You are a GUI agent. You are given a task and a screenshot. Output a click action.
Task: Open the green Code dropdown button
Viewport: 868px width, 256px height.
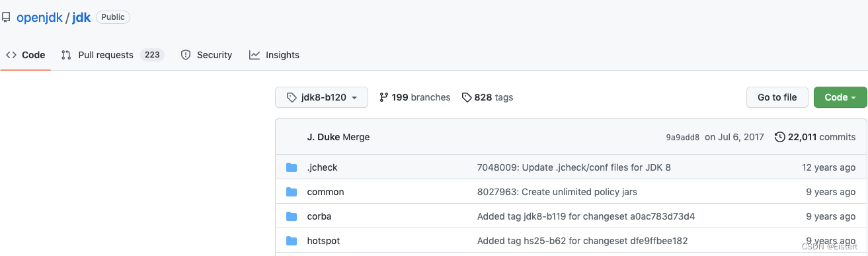click(x=840, y=97)
